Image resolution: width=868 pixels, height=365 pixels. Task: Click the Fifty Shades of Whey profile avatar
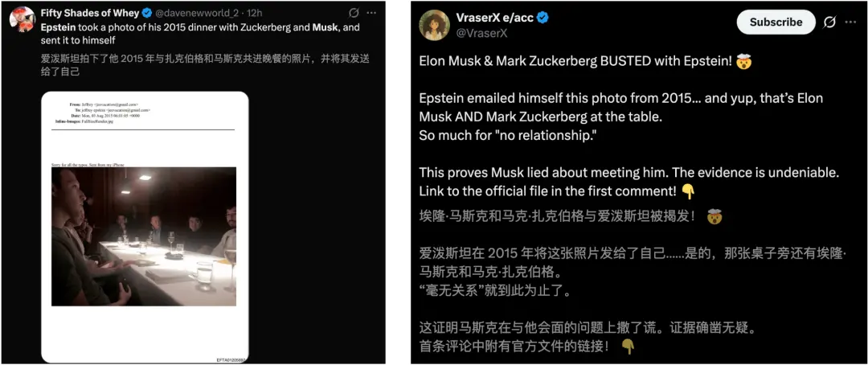click(x=21, y=21)
